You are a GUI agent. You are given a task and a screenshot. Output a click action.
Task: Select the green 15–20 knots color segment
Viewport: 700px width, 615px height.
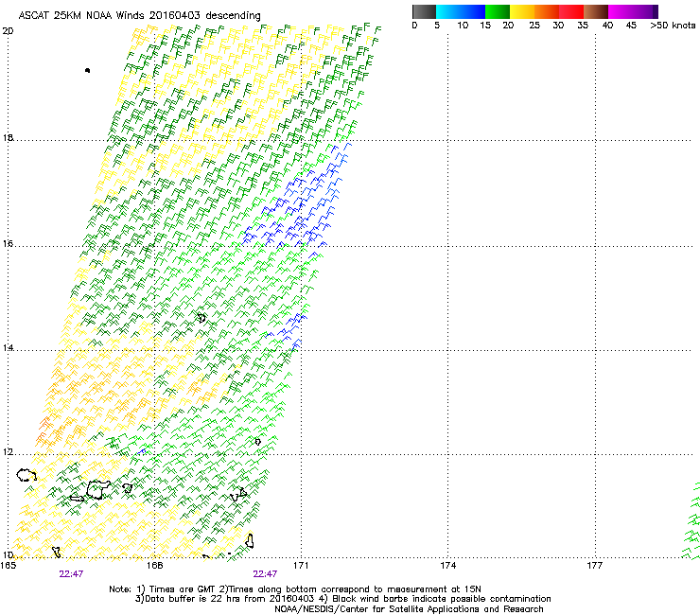click(498, 11)
